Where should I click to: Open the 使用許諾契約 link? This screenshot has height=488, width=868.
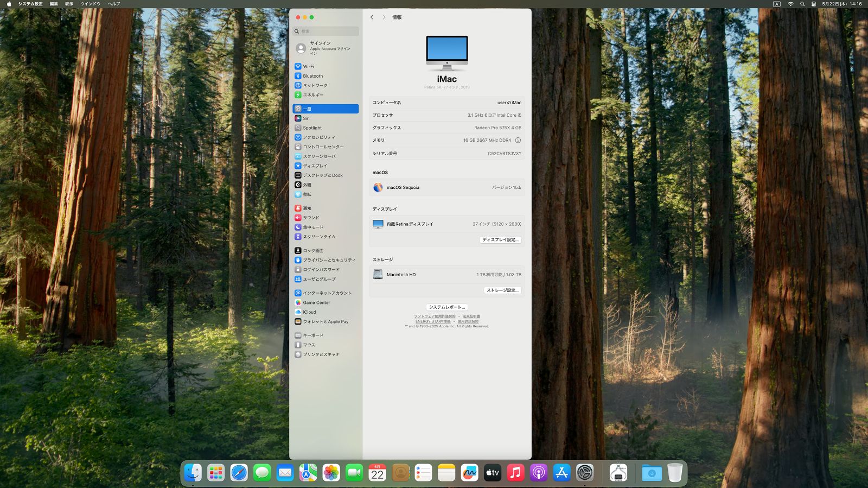click(x=468, y=321)
